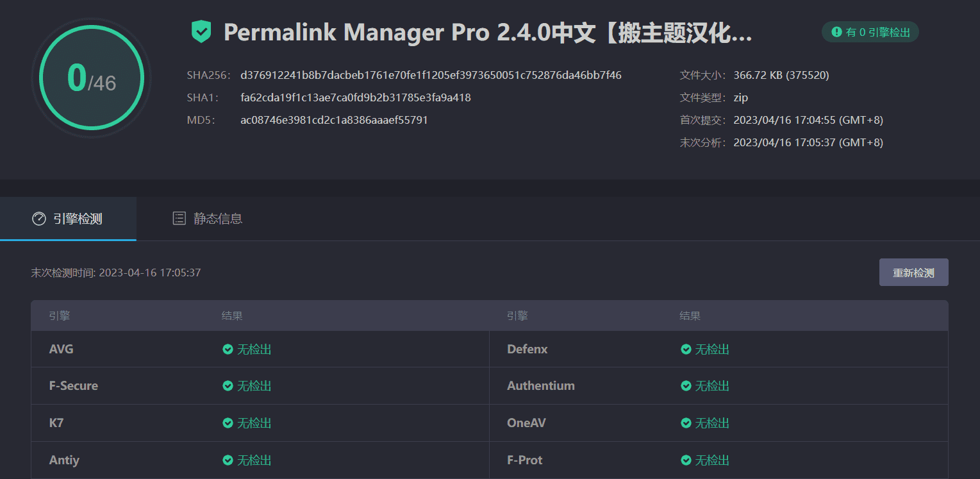Click the 有 0 引擎检出 badge
The image size is (980, 479).
point(870,32)
